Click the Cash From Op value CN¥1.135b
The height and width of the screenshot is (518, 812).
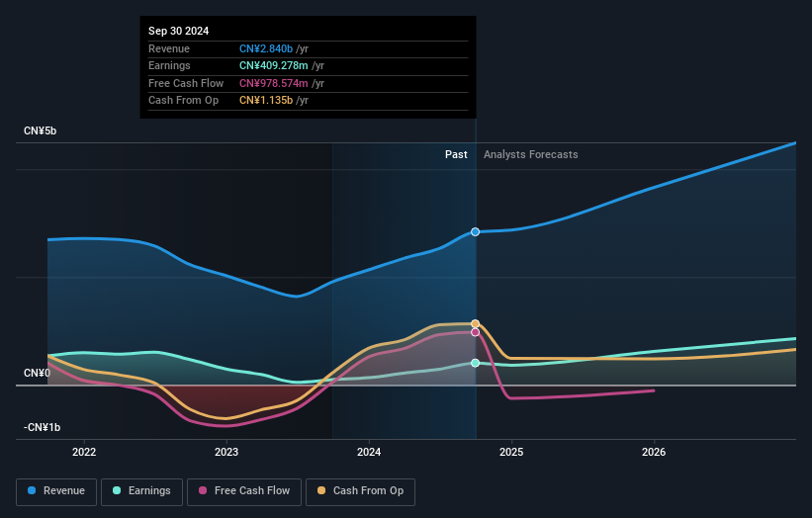[266, 101]
